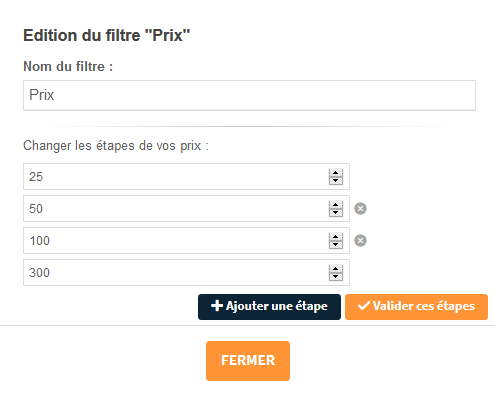
Task: Close dialog with FERMER button
Action: pos(248,361)
